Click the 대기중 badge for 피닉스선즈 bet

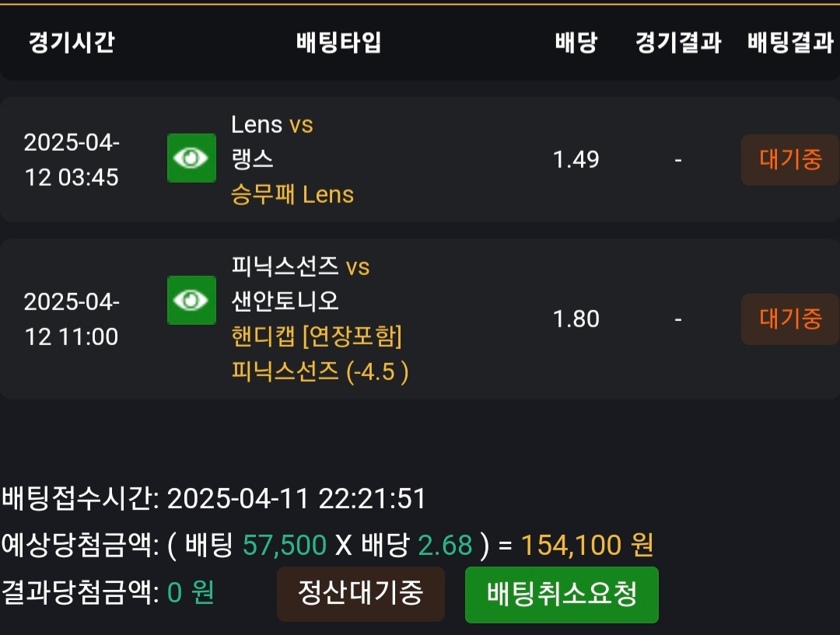click(x=789, y=319)
